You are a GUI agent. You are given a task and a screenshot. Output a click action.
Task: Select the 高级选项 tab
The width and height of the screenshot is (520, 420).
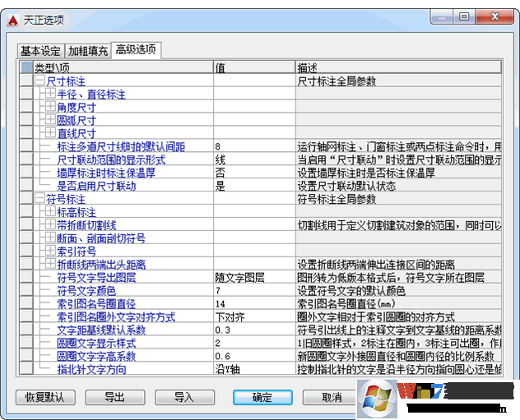click(x=136, y=50)
